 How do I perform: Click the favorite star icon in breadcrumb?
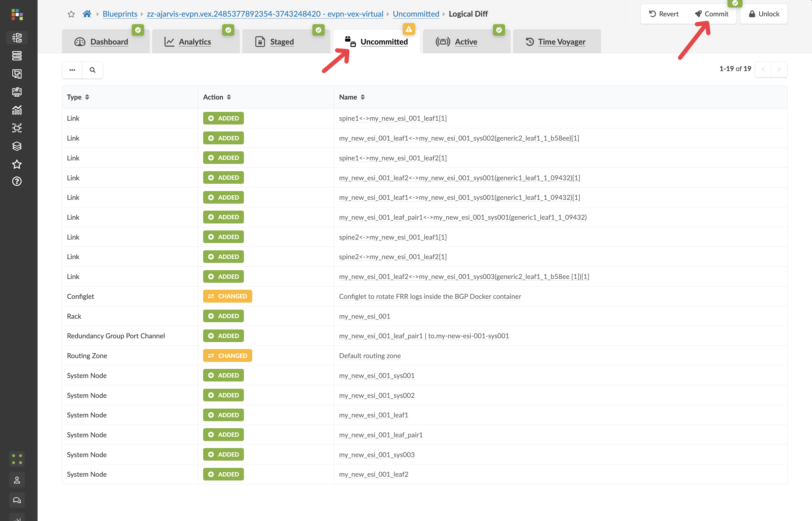point(71,14)
